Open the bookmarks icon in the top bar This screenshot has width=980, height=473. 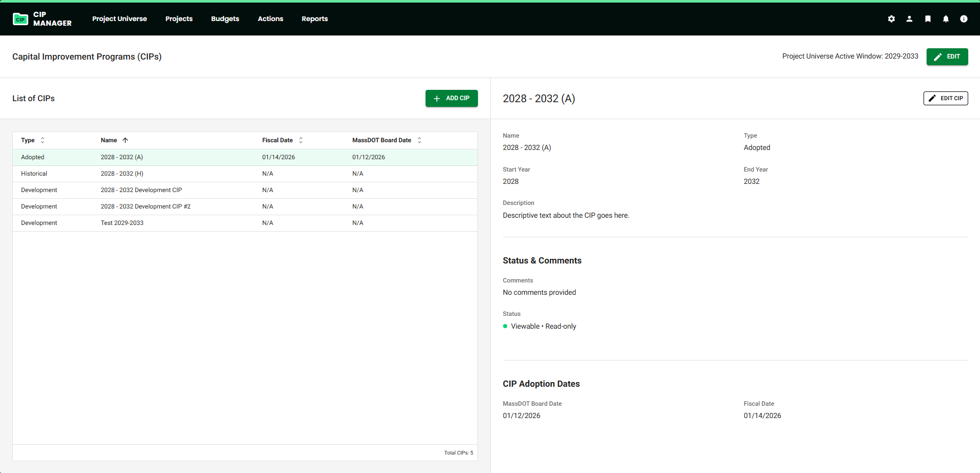pyautogui.click(x=928, y=18)
